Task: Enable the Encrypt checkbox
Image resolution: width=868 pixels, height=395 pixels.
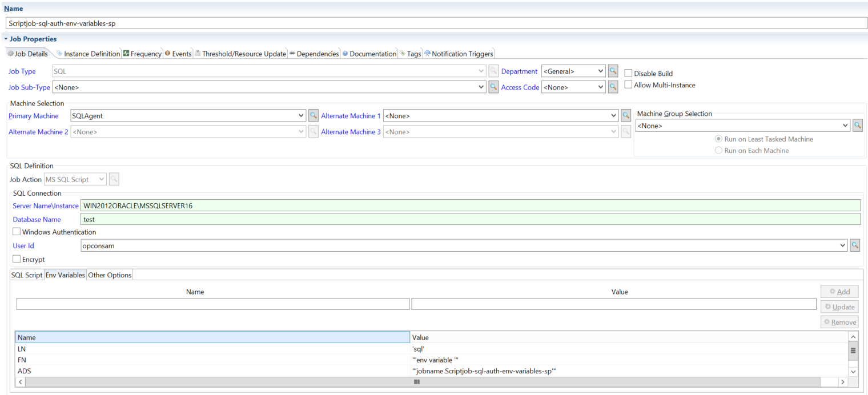Action: coord(17,259)
